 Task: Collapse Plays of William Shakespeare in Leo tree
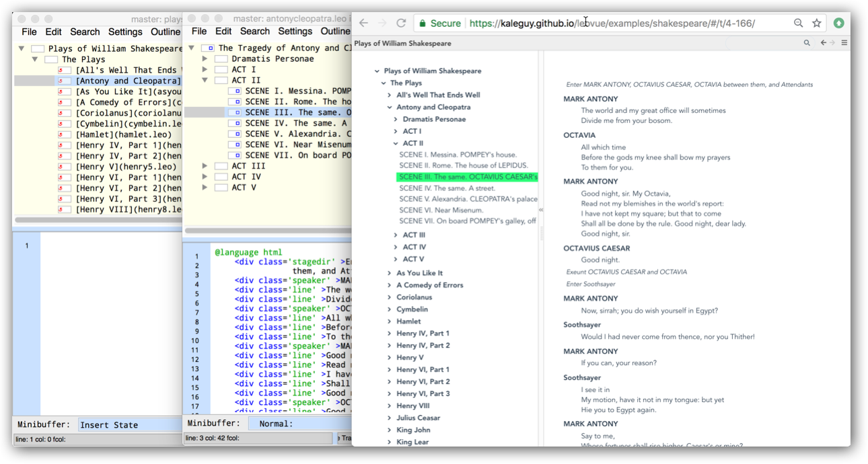[x=22, y=48]
